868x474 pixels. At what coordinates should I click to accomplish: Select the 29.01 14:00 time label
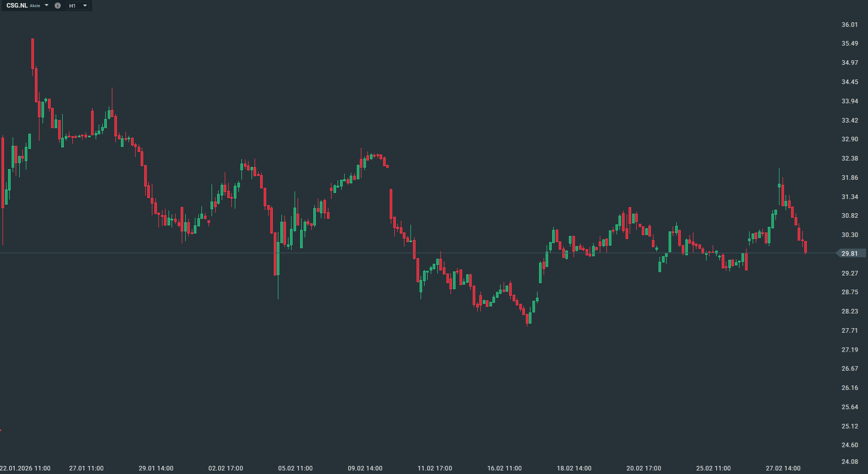click(x=156, y=468)
